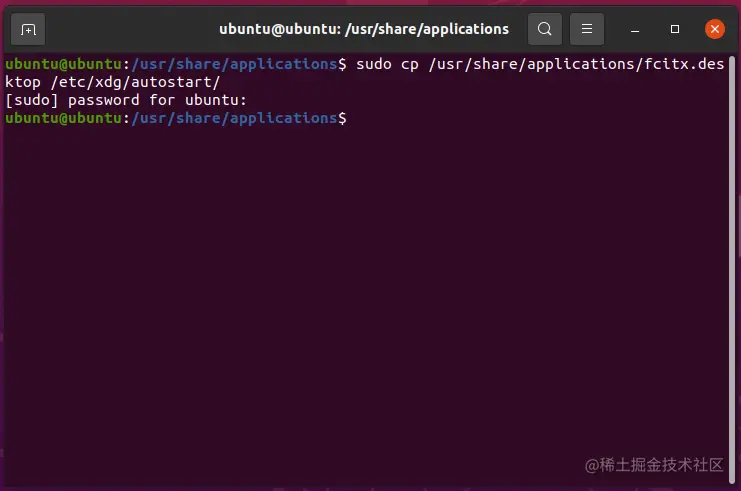
Task: Open the hamburger menu
Action: pos(586,29)
